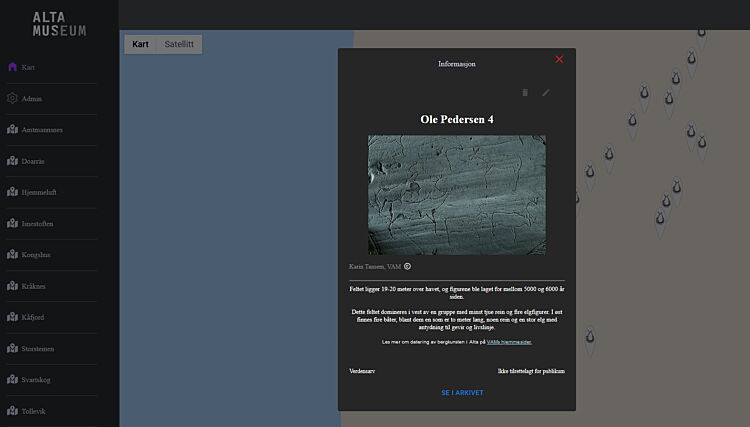Click 'Ikke tilrettelagt for publikum' text
This screenshot has height=427, width=750.
[531, 371]
